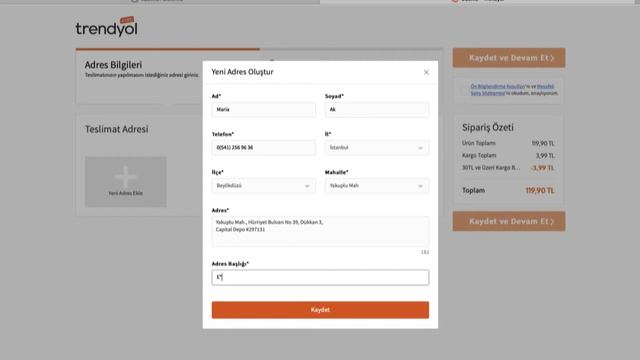Click the Yeni Adres Oluştur dialog title

[242, 72]
